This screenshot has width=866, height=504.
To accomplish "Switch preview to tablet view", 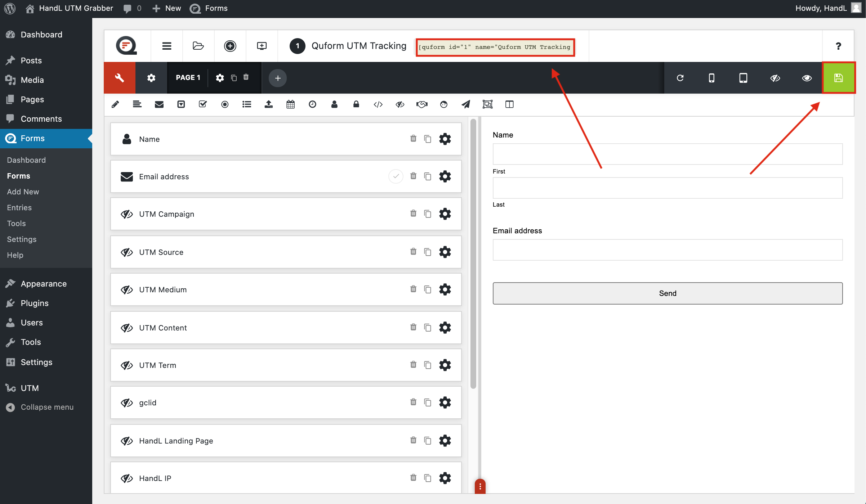I will coord(743,78).
